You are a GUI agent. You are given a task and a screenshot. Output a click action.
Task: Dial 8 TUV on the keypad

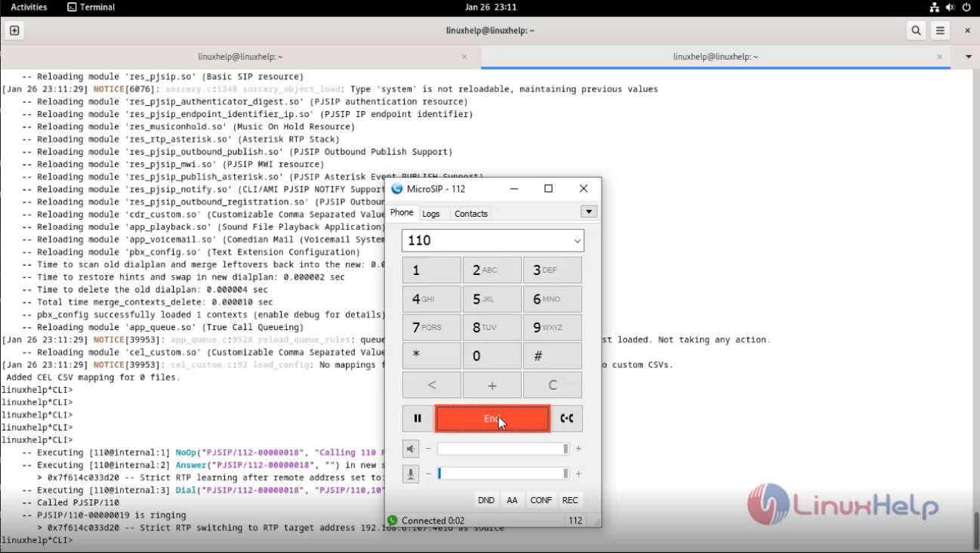pos(492,328)
